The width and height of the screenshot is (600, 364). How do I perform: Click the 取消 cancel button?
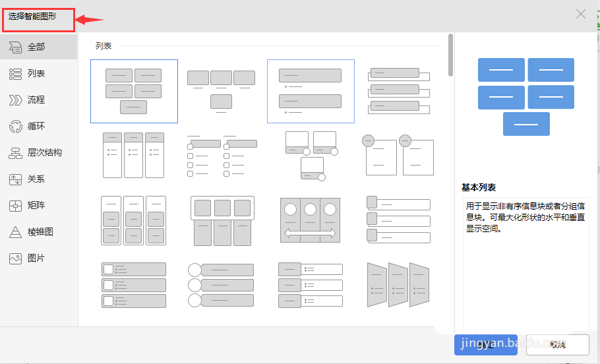point(558,345)
